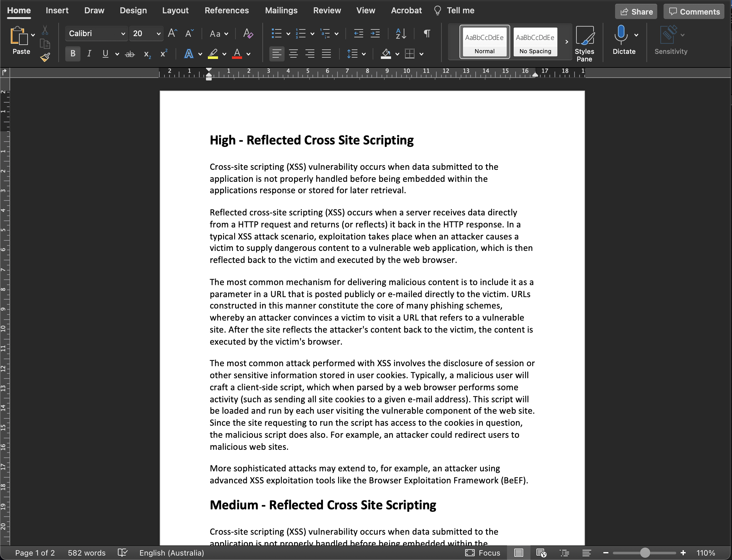Align text right
The height and width of the screenshot is (560, 732).
(310, 54)
